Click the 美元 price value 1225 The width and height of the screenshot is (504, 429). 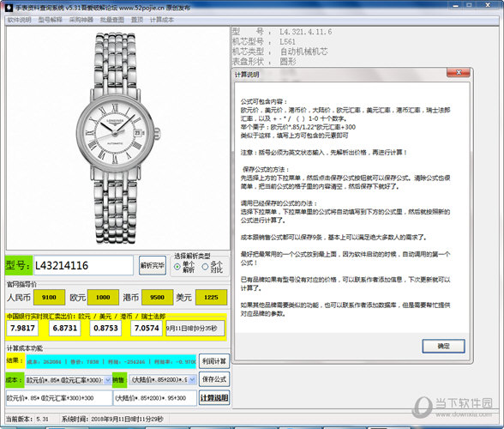click(211, 298)
